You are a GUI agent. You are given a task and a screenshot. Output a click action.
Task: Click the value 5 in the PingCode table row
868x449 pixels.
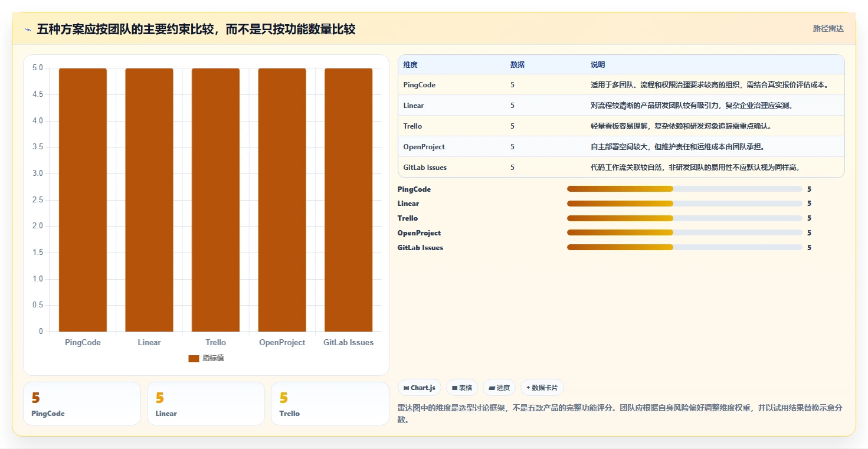513,85
